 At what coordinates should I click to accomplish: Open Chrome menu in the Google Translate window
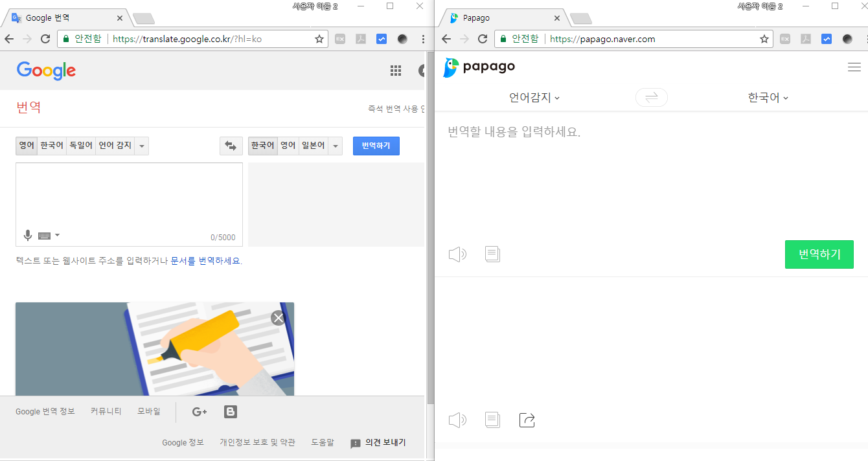click(x=423, y=39)
